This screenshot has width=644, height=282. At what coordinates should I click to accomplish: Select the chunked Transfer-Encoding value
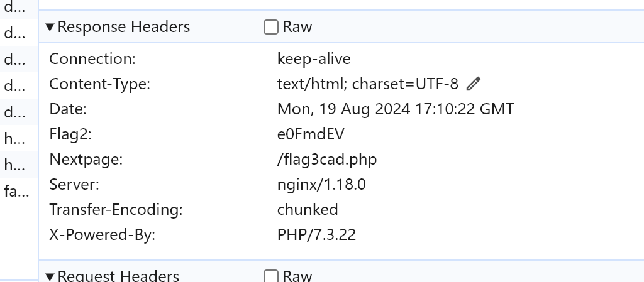pos(308,210)
